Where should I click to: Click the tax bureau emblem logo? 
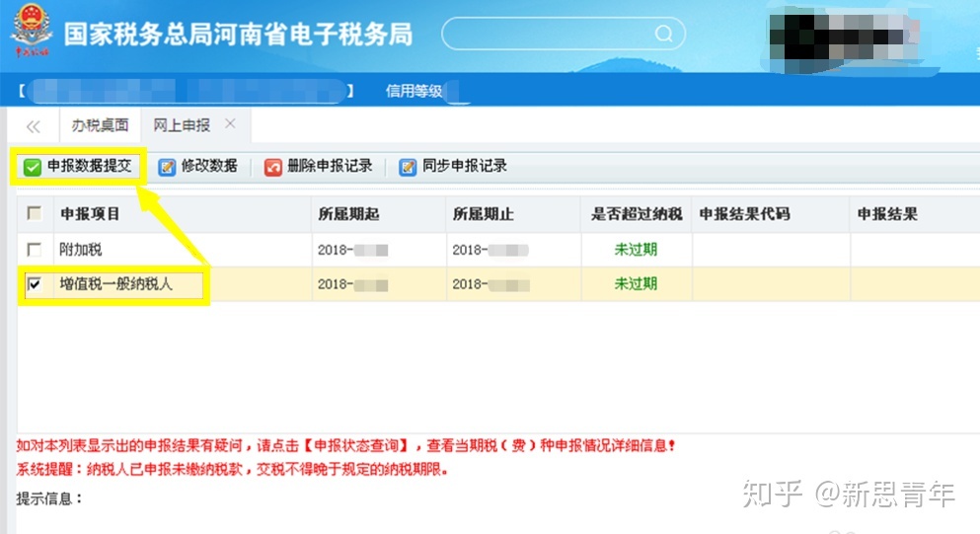(32, 34)
